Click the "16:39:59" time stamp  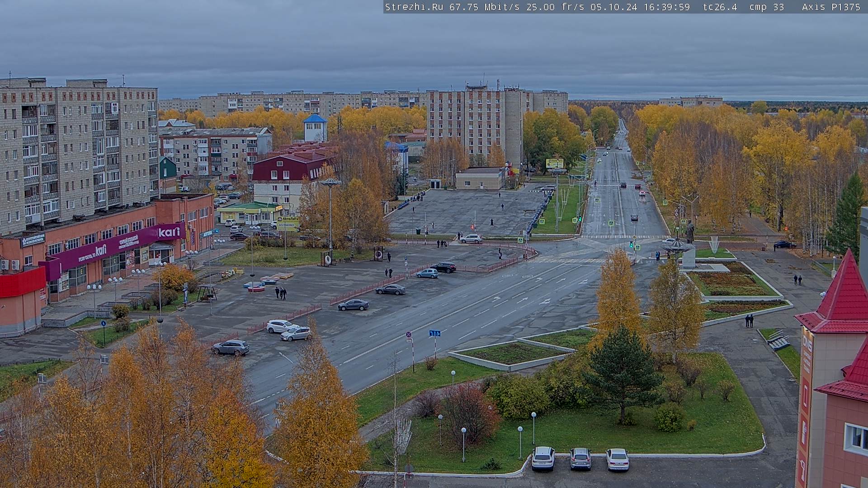(x=668, y=7)
